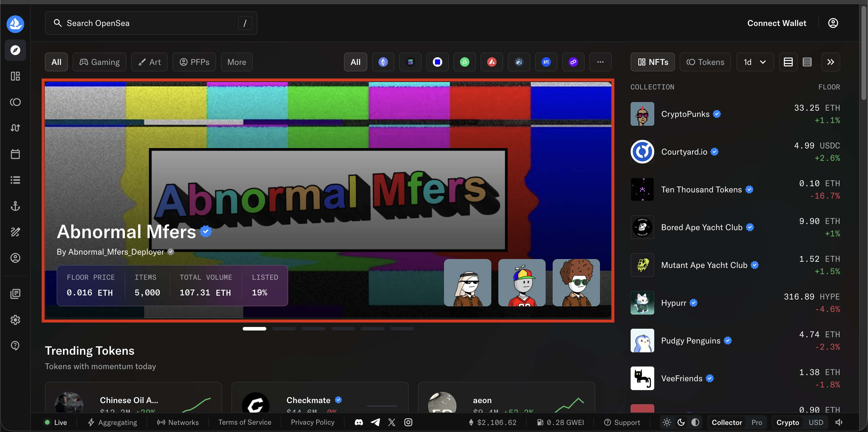The height and width of the screenshot is (432, 868).
Task: Open the Pudgy Penguins collection row
Action: [x=735, y=341]
